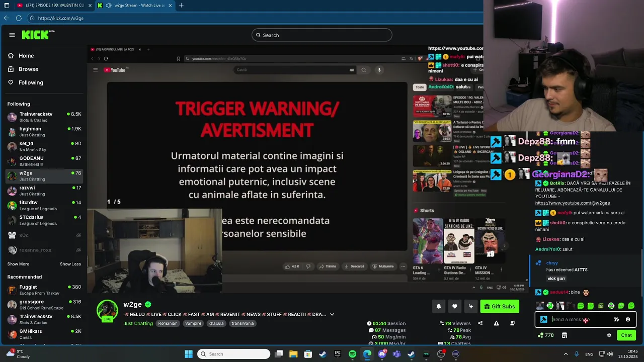Click the Gift Subs button
Image resolution: width=644 pixels, height=362 pixels.
pyautogui.click(x=500, y=306)
